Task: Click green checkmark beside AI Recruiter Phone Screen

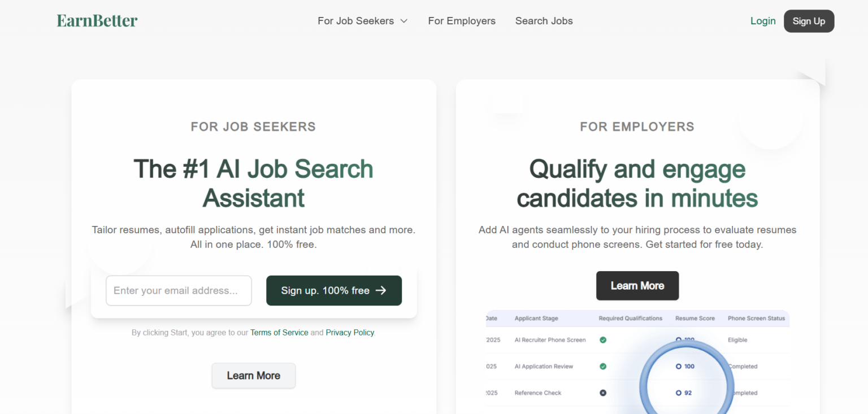Action: point(603,340)
